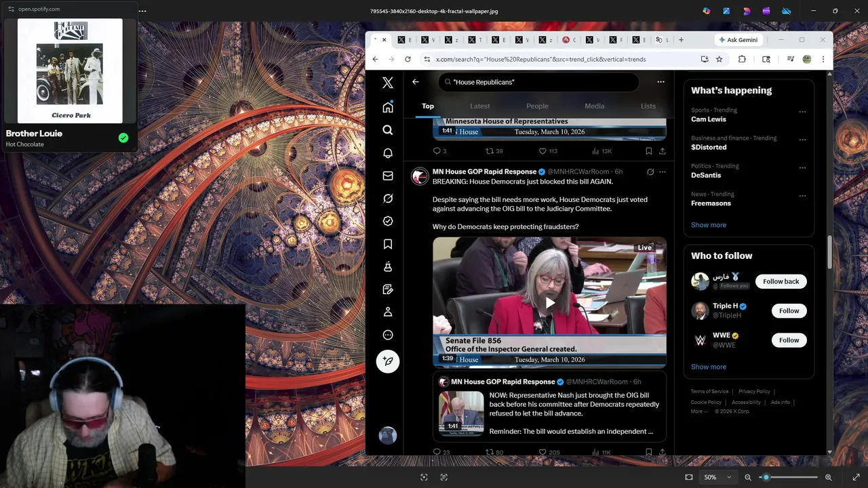Open Explore search icon in X sidebar
This screenshot has width=868, height=488.
tap(388, 130)
